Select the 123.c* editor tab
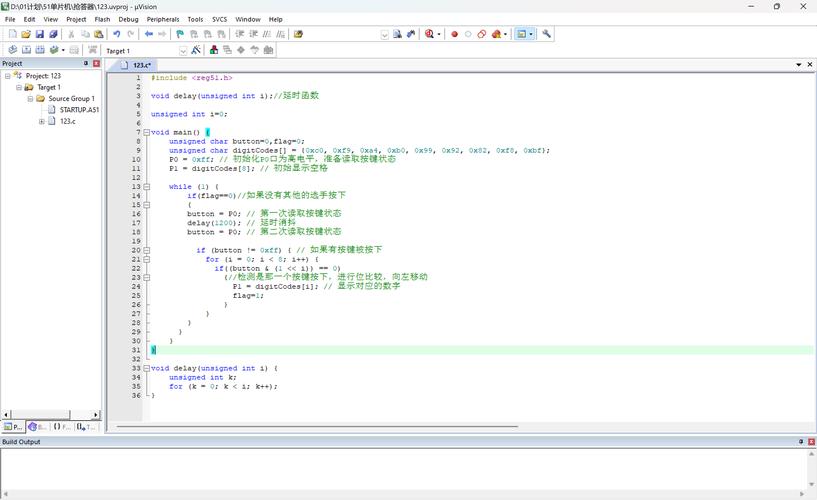Image resolution: width=817 pixels, height=500 pixels. pos(143,64)
